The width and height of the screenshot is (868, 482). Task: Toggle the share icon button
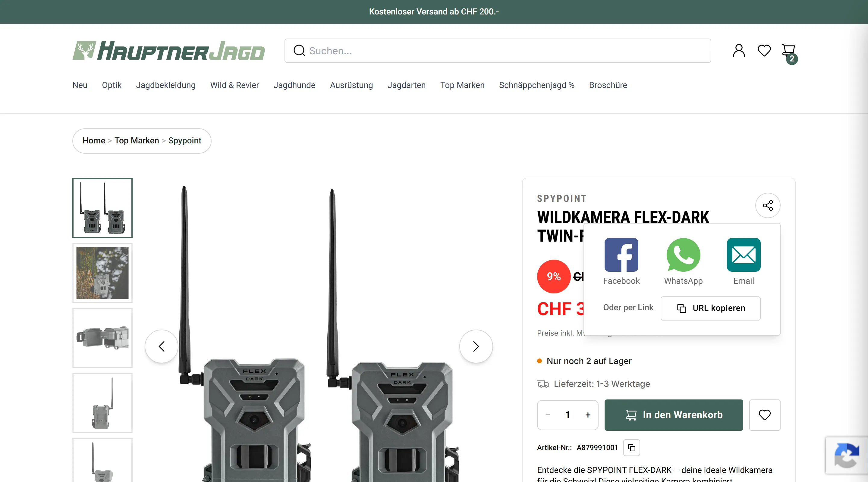[768, 205]
